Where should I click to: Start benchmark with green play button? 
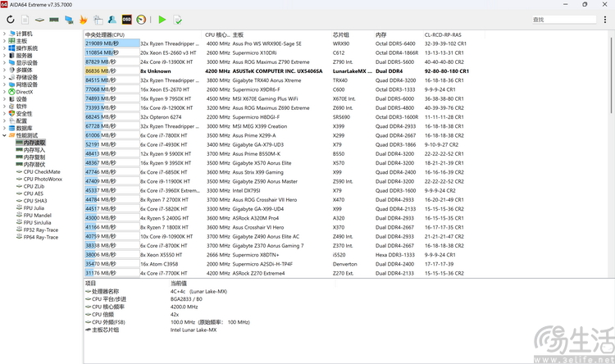(x=162, y=20)
